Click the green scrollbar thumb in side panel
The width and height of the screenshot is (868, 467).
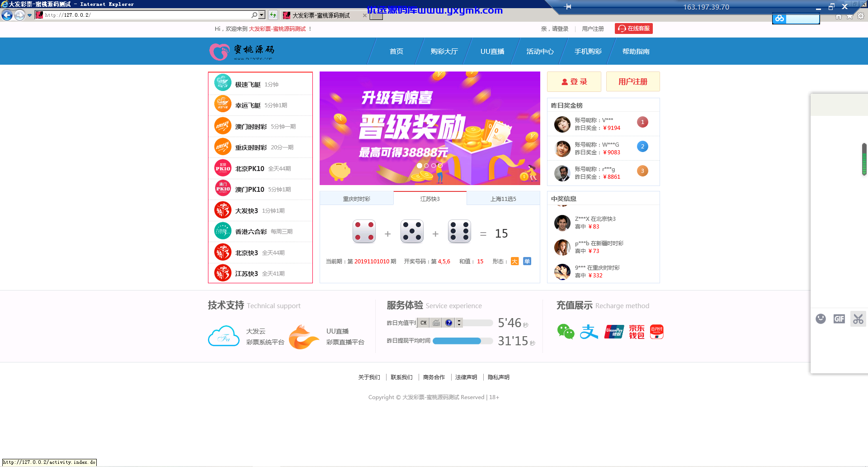coord(864,159)
